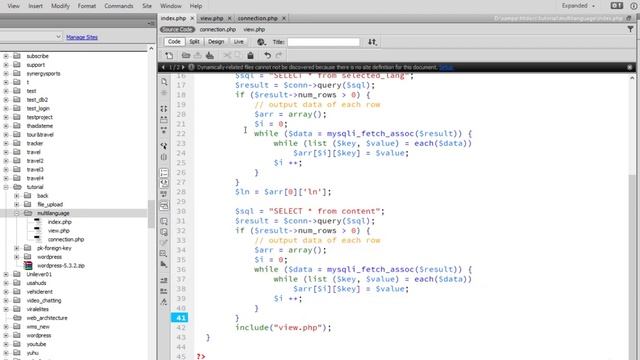Enable Live view
This screenshot has height=360, width=640.
[238, 42]
